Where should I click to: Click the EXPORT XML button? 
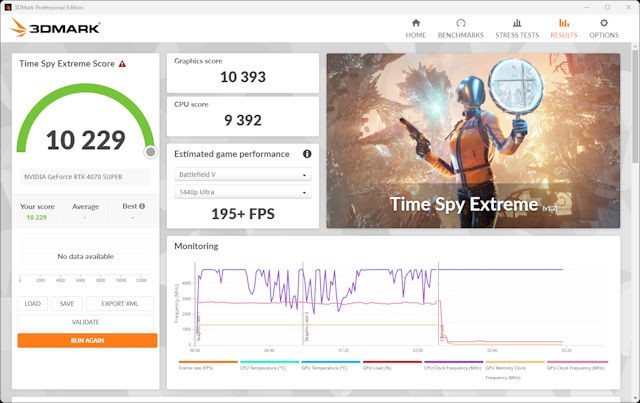120,303
